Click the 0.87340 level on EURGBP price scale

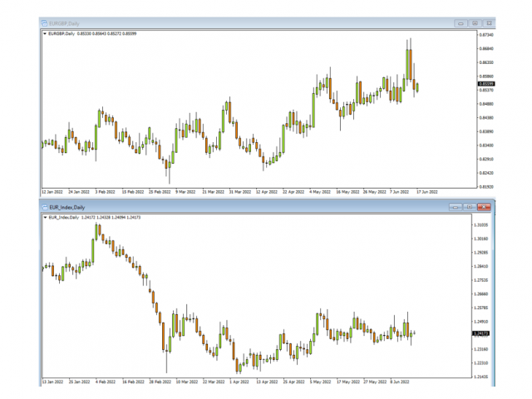[x=485, y=36]
